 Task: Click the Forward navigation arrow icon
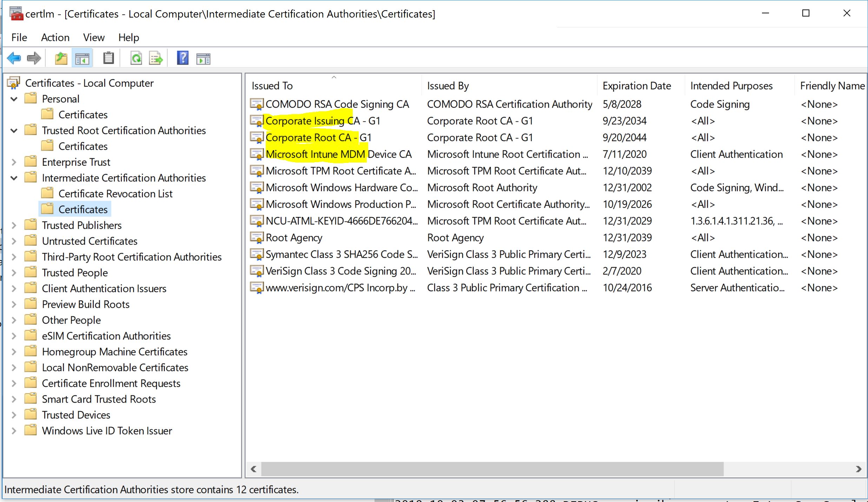click(34, 58)
